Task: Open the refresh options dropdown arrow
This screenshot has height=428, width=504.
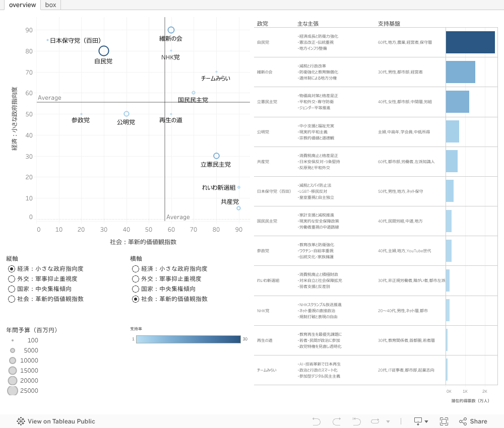Action: tap(388, 421)
